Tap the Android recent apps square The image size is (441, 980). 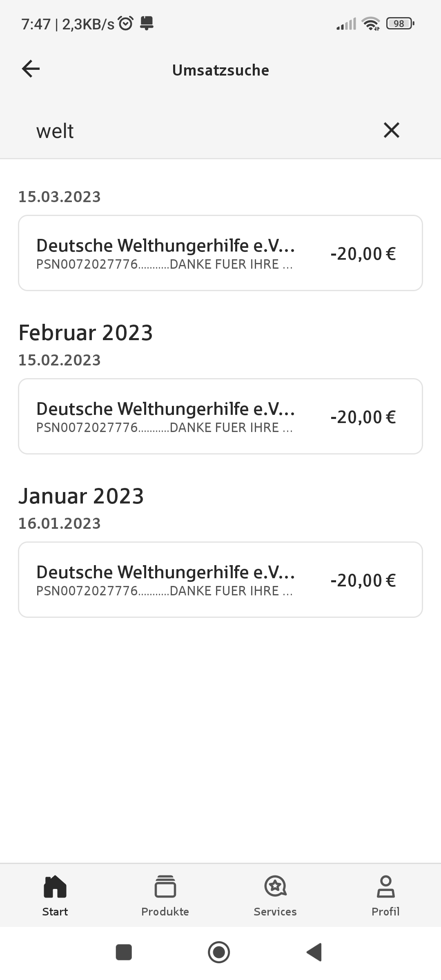pyautogui.click(x=124, y=952)
